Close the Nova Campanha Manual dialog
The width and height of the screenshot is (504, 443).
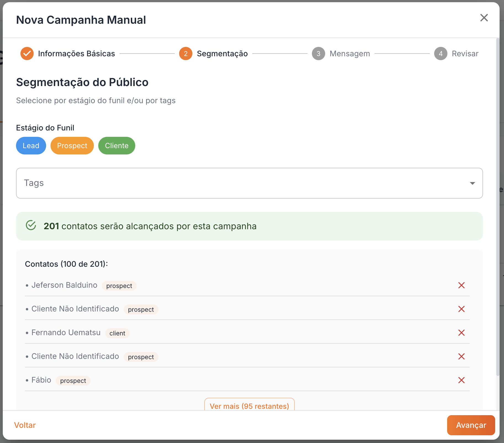484,18
